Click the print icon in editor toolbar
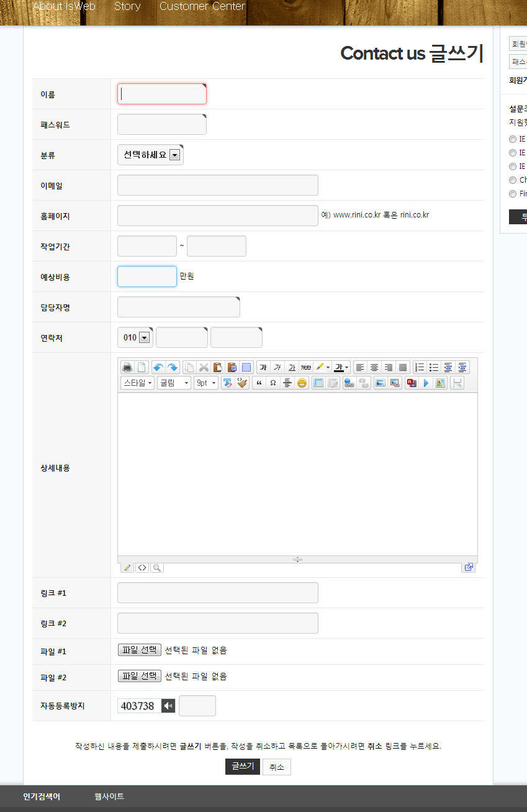Screen dimensions: 527x812 point(127,367)
